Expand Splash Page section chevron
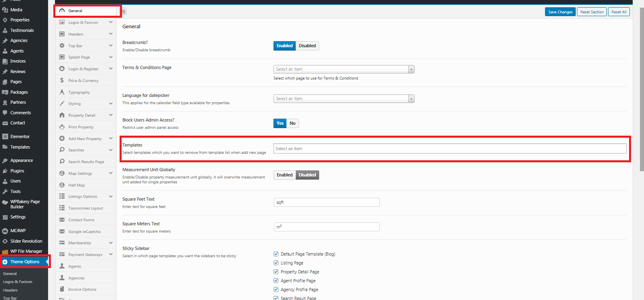Image resolution: width=644 pixels, height=300 pixels. tap(111, 57)
